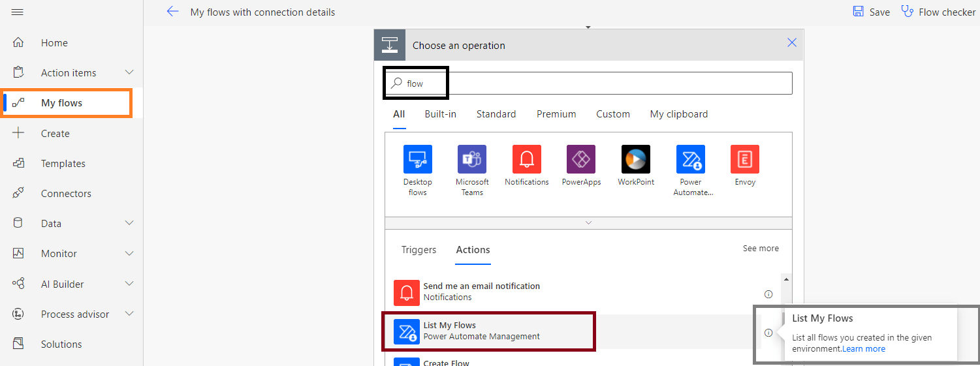Click the operation search field
Screen dimensions: 980x366
pyautogui.click(x=588, y=84)
